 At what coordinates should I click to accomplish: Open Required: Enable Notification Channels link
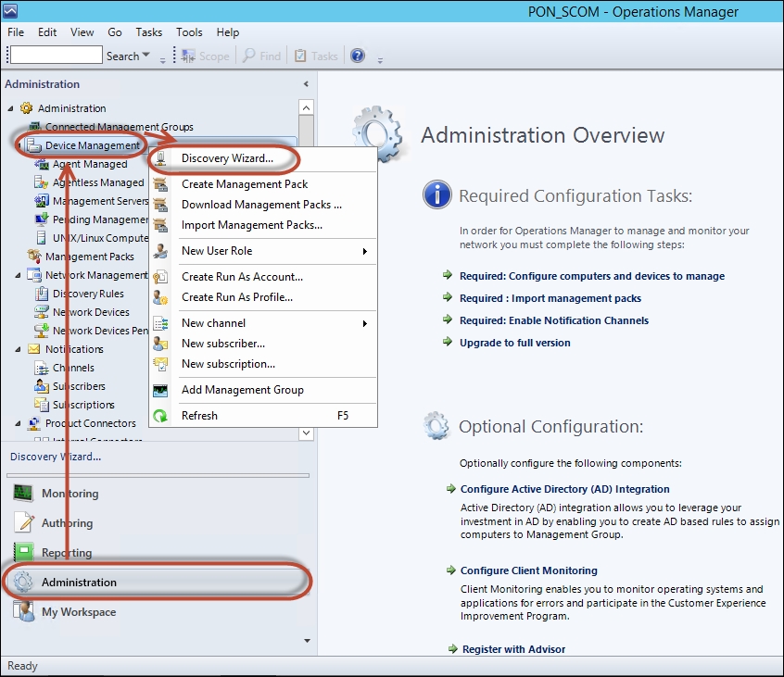(554, 320)
